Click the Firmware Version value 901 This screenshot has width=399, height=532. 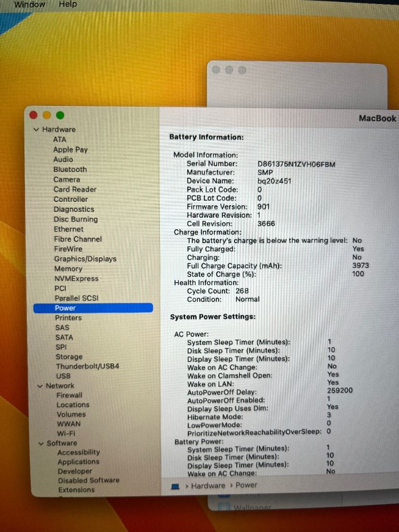pyautogui.click(x=263, y=207)
